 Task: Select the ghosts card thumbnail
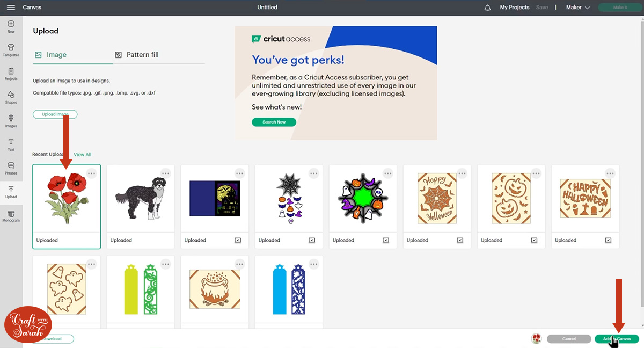(67, 290)
